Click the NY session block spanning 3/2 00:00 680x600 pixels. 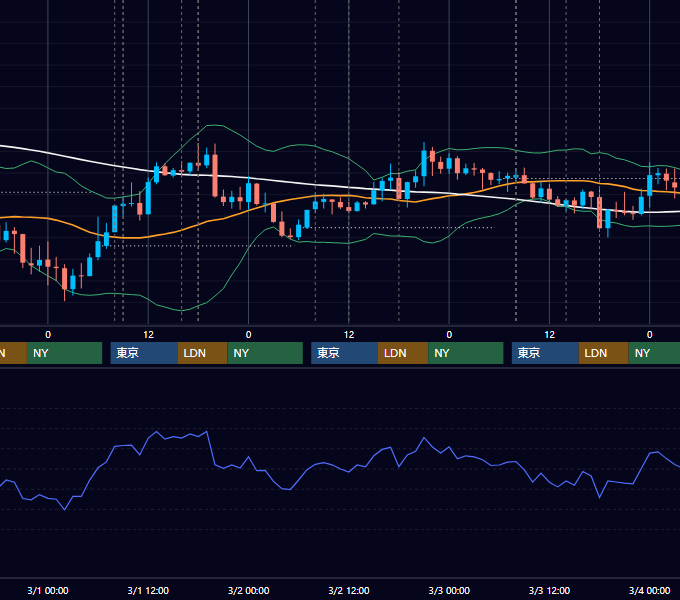265,353
